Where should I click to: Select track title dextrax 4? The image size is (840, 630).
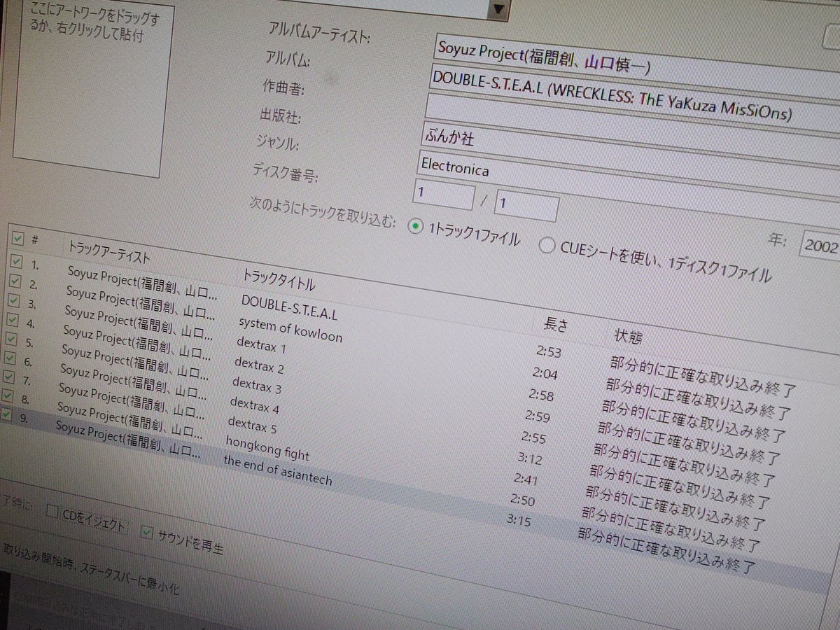[x=254, y=404]
